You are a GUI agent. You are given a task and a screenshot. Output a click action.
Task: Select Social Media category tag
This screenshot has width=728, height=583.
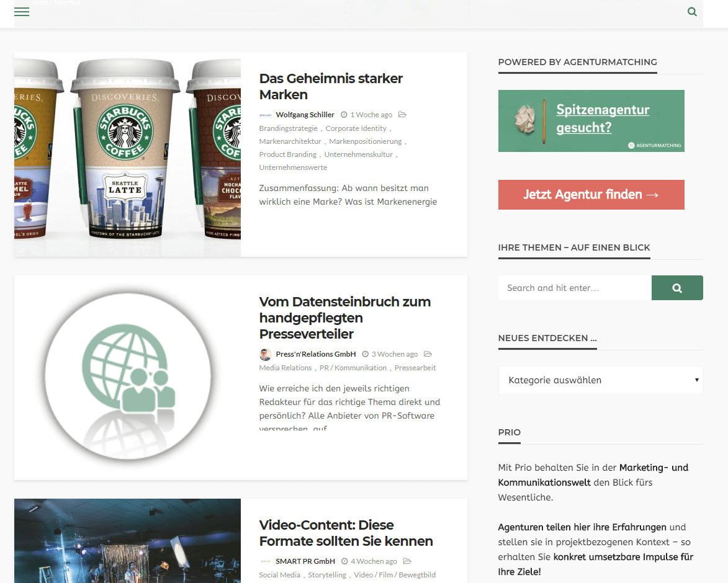tap(279, 575)
